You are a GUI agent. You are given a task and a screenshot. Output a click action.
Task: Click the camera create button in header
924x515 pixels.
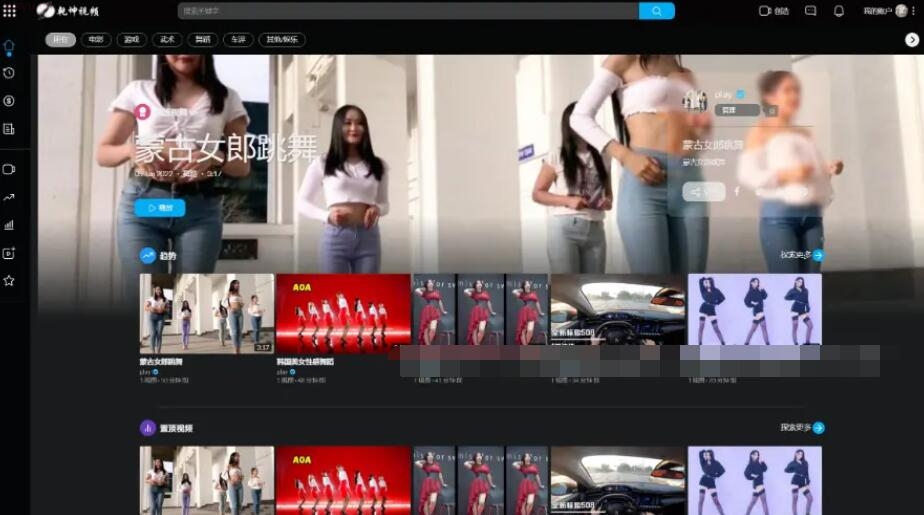point(774,11)
